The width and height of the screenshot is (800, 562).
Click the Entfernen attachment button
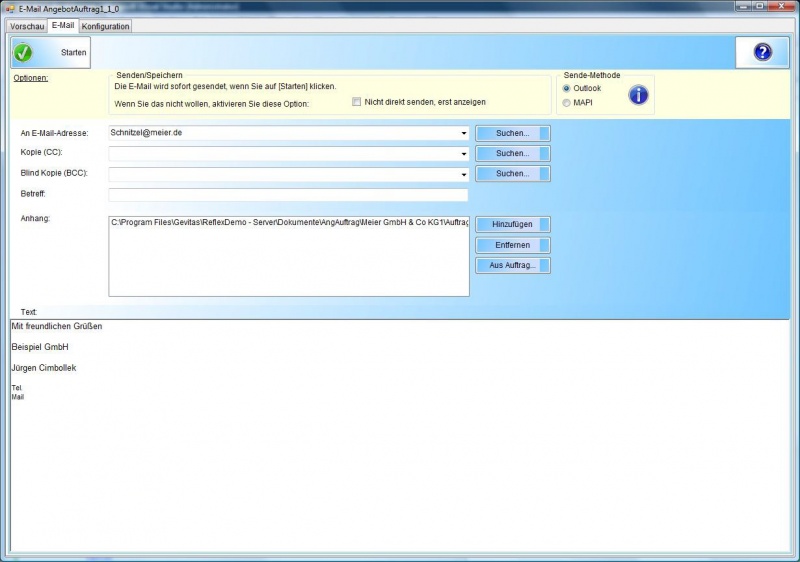512,245
